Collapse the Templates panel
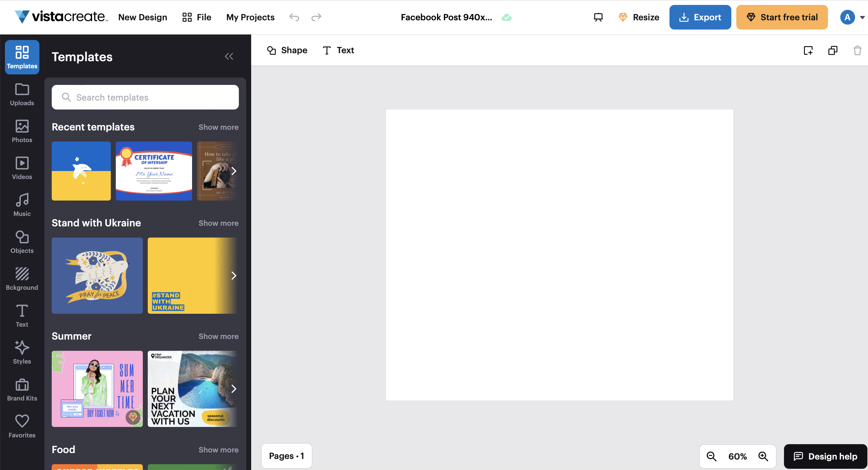 point(229,57)
